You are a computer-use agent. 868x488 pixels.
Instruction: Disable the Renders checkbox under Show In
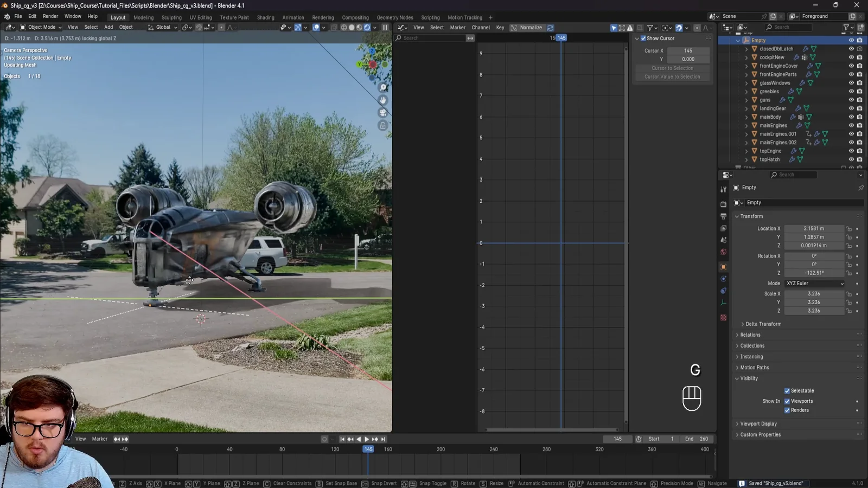pyautogui.click(x=788, y=410)
